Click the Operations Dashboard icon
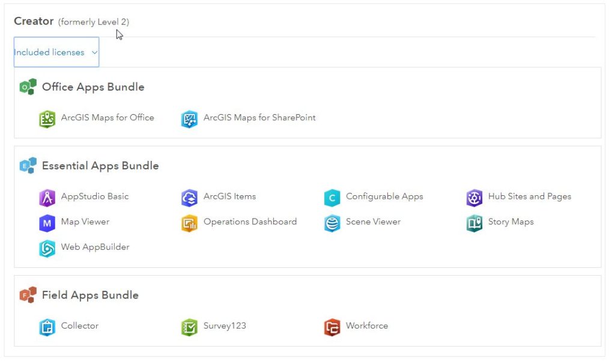 click(189, 223)
